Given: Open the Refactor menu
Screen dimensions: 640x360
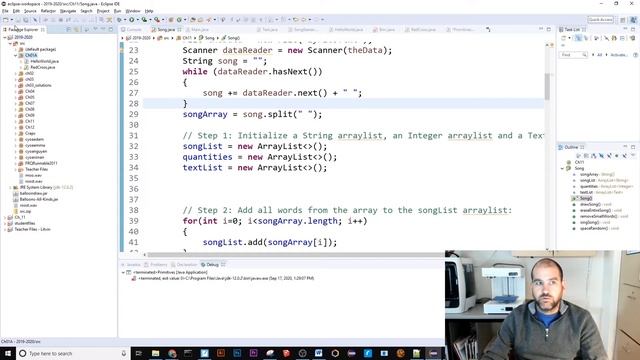Looking at the screenshot, I should (x=48, y=11).
